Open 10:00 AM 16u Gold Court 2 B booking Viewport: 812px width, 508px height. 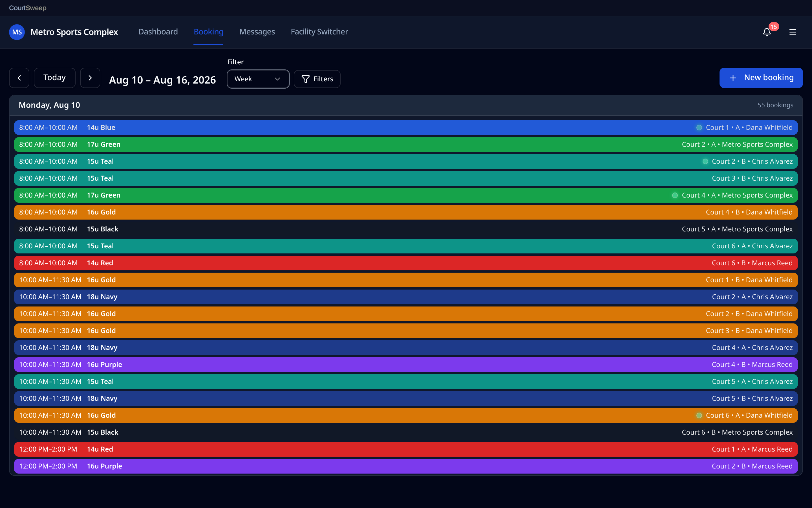pos(406,314)
